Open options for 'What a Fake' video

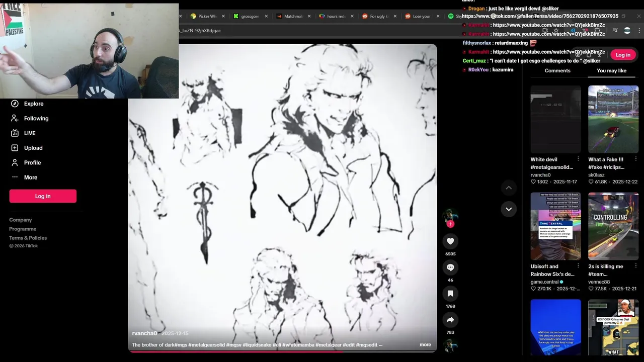pyautogui.click(x=635, y=159)
